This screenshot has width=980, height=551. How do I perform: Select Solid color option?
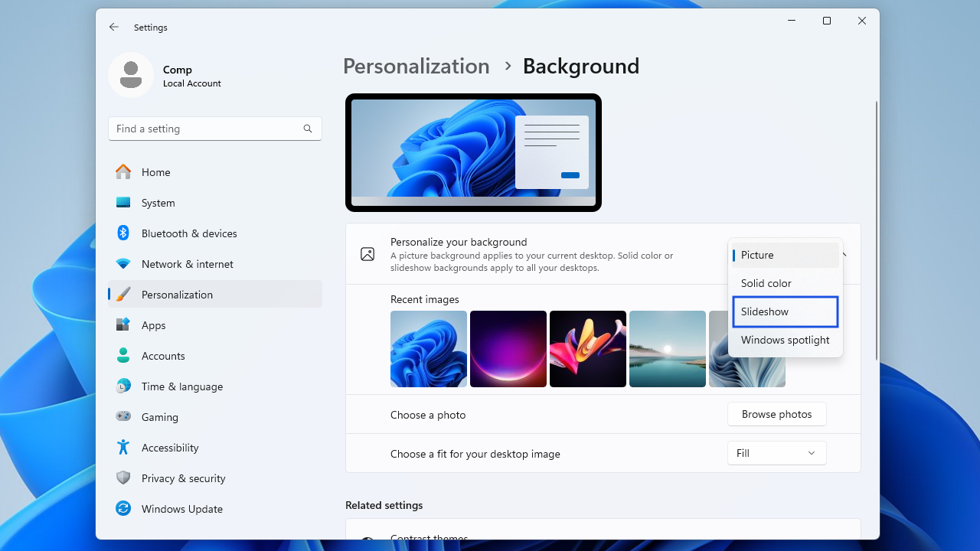786,283
